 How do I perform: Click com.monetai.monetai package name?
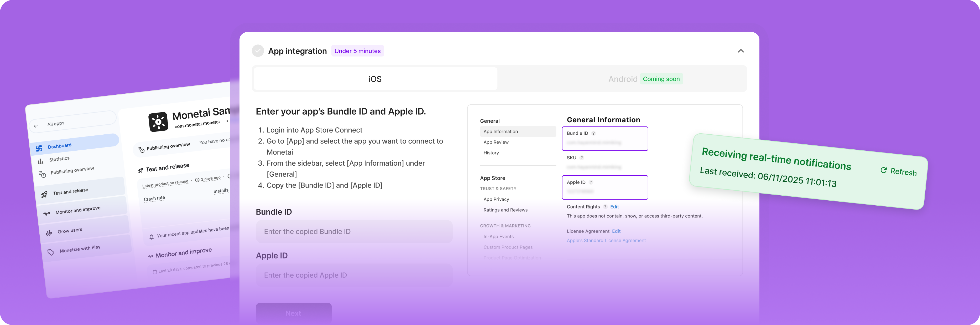point(197,124)
